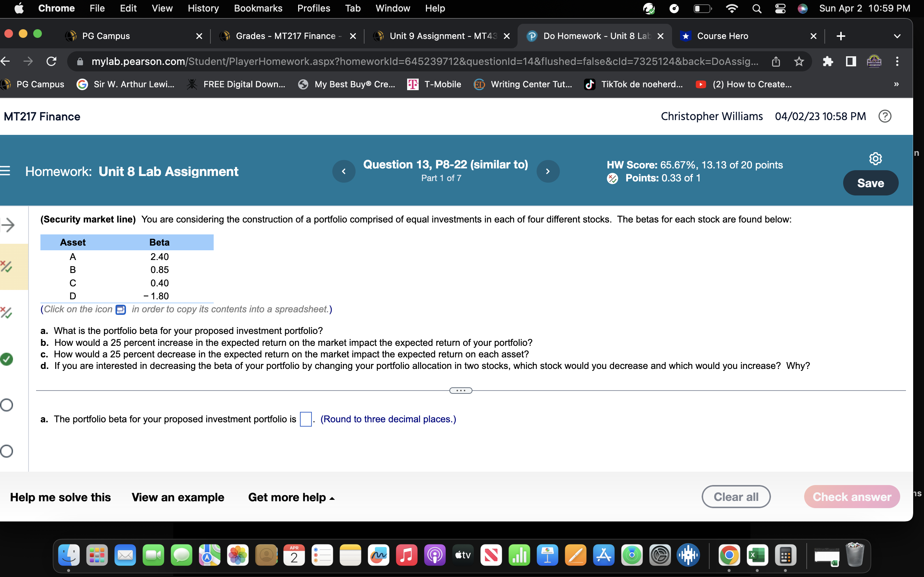The height and width of the screenshot is (577, 924).
Task: Click the portfolio beta answer box
Action: 305,419
